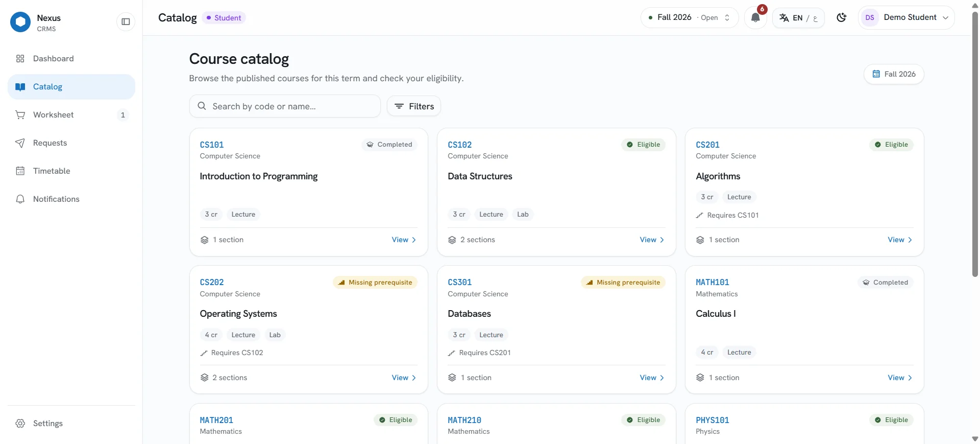Screen dimensions: 980x444
Task: Open the CS202 course code link
Action: point(212,282)
